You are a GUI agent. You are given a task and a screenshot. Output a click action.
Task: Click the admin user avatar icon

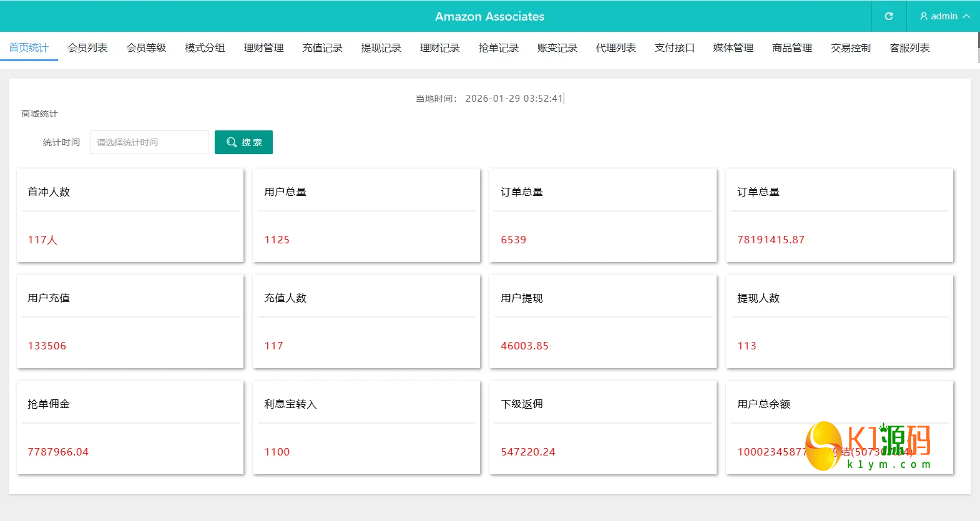click(x=924, y=16)
